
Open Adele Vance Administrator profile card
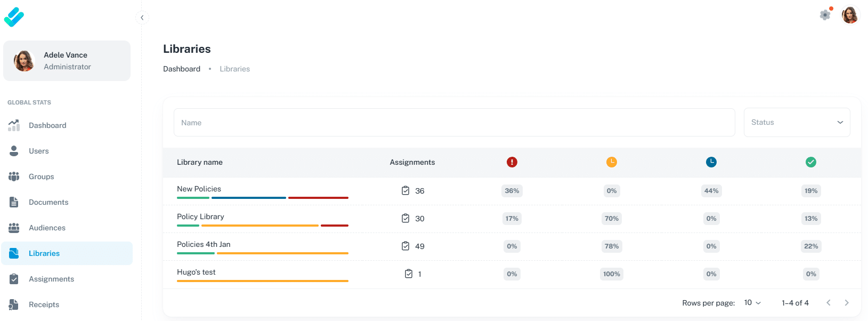tap(67, 61)
